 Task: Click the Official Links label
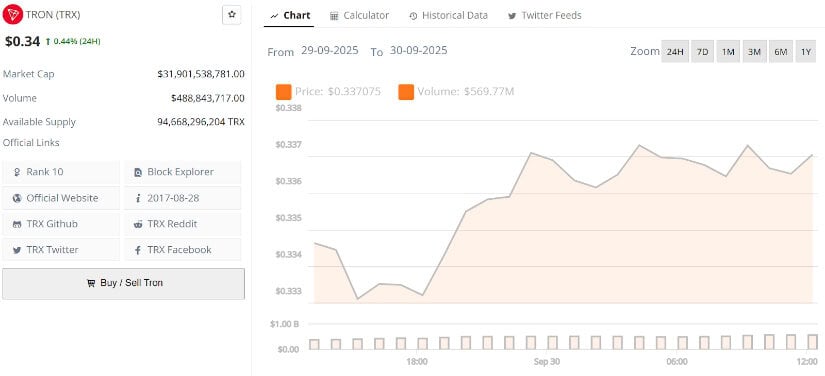pos(31,143)
